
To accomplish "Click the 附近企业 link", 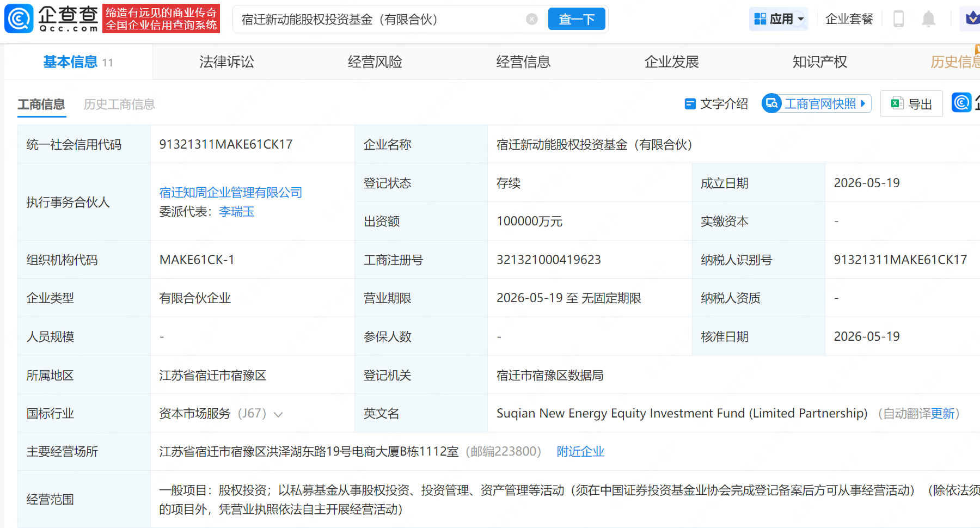I will point(580,451).
